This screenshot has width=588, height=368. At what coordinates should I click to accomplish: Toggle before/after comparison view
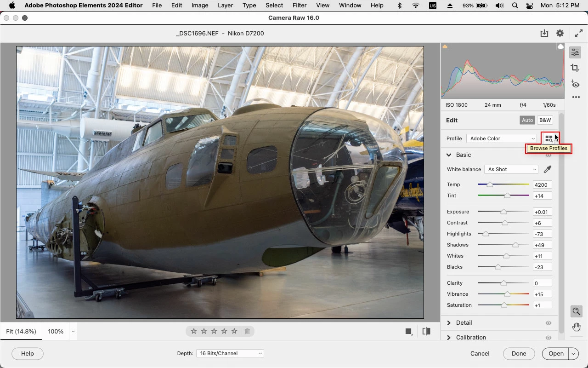(426, 331)
